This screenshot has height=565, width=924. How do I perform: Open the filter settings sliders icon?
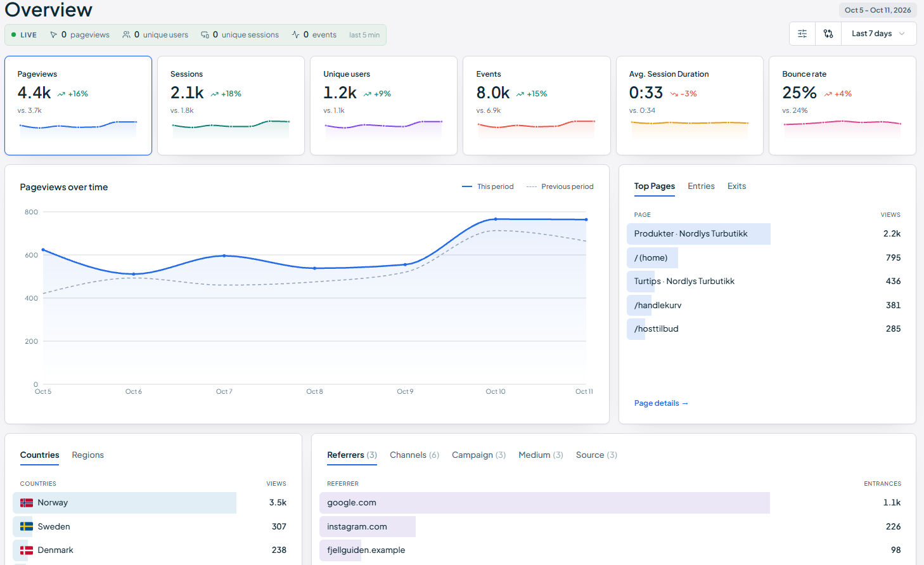point(802,34)
